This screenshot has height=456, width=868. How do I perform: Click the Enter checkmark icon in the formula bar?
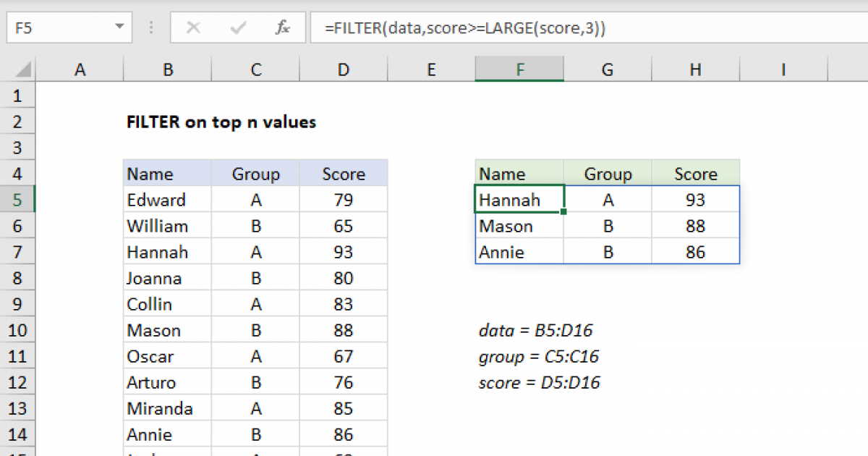(236, 28)
